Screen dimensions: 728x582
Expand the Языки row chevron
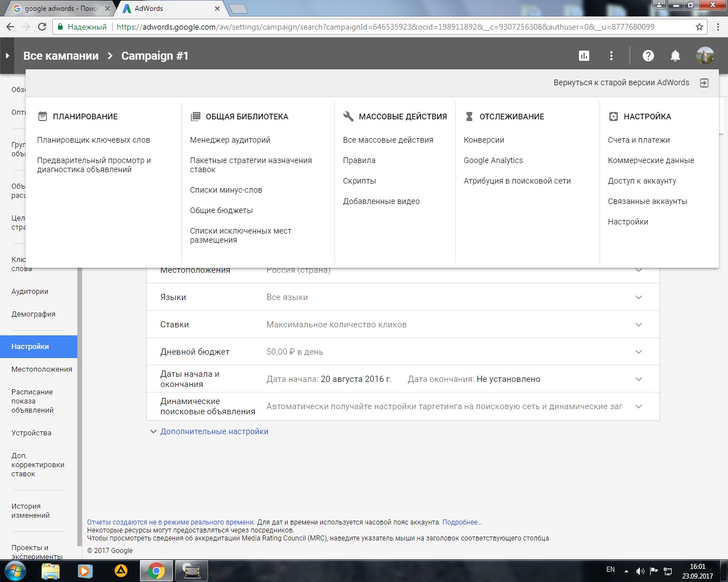pyautogui.click(x=639, y=297)
